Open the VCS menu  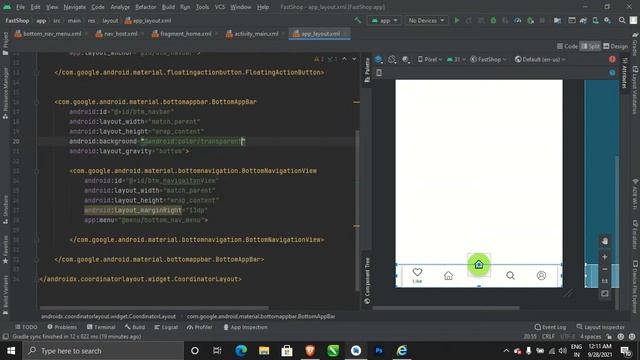pos(220,7)
